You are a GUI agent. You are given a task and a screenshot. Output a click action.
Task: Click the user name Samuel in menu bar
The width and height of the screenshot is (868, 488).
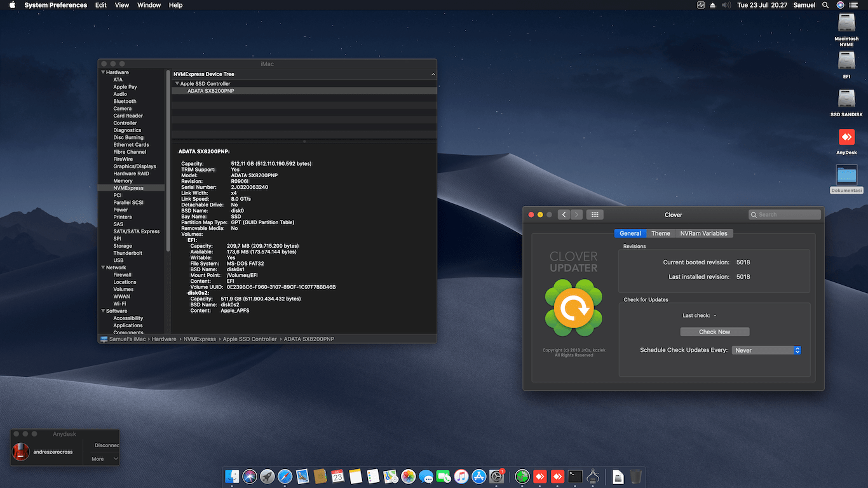pos(804,5)
